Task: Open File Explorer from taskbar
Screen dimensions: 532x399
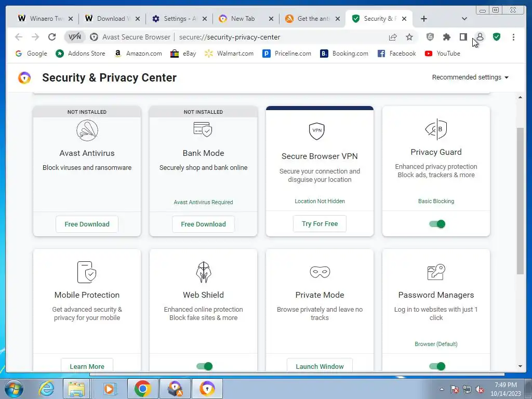Action: pos(76,389)
